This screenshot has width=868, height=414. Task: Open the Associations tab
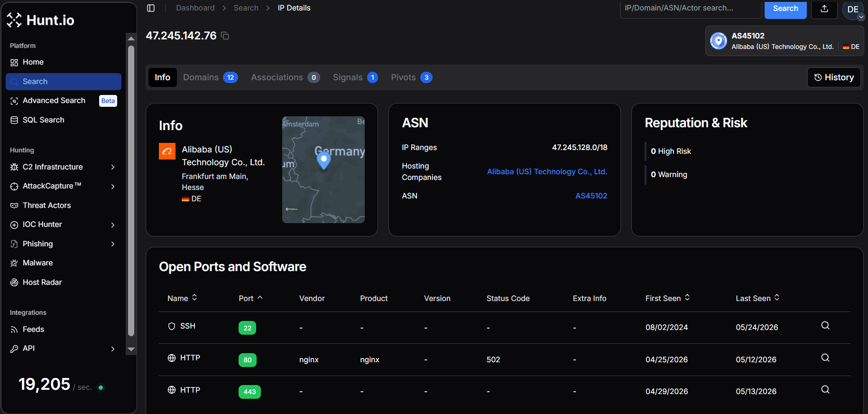[285, 77]
